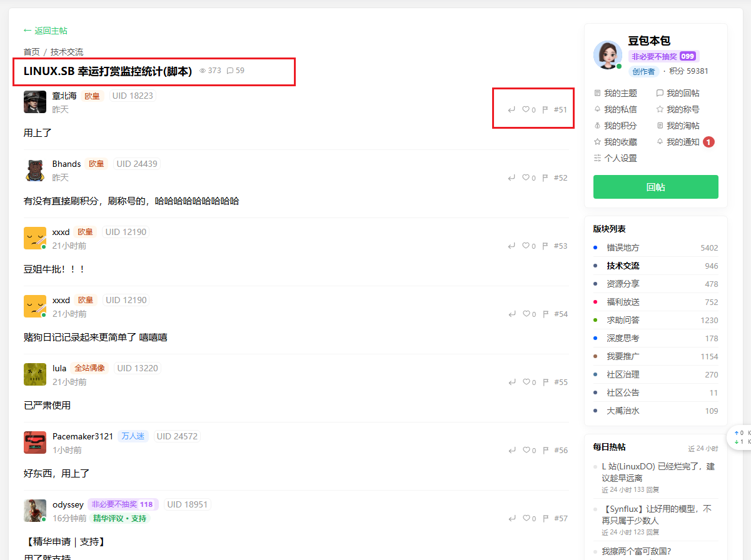Like post #53 heart icon
Screen dimensions: 751x560
[526, 246]
